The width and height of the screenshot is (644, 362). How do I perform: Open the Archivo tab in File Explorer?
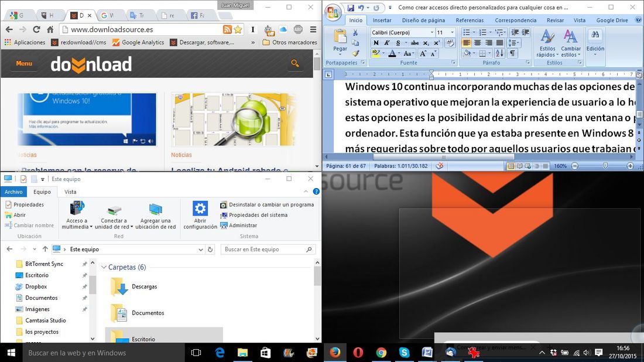click(x=13, y=192)
